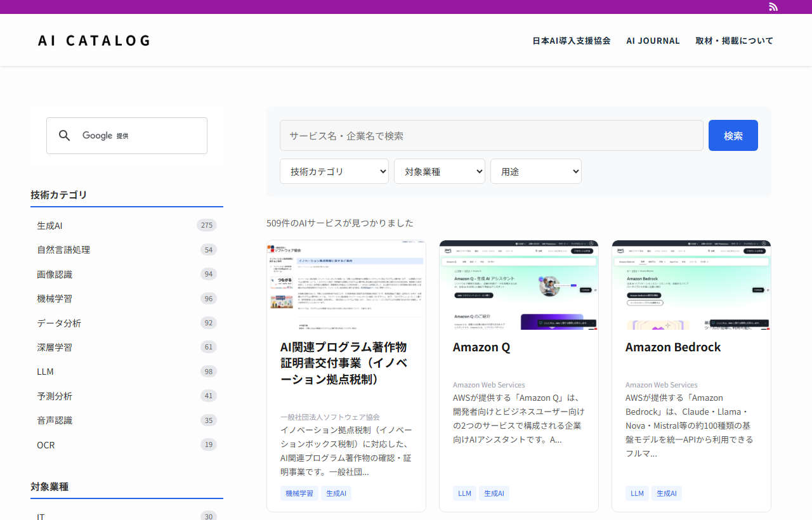The width and height of the screenshot is (812, 520).
Task: Select 予測分析 category in sidebar
Action: click(127, 396)
